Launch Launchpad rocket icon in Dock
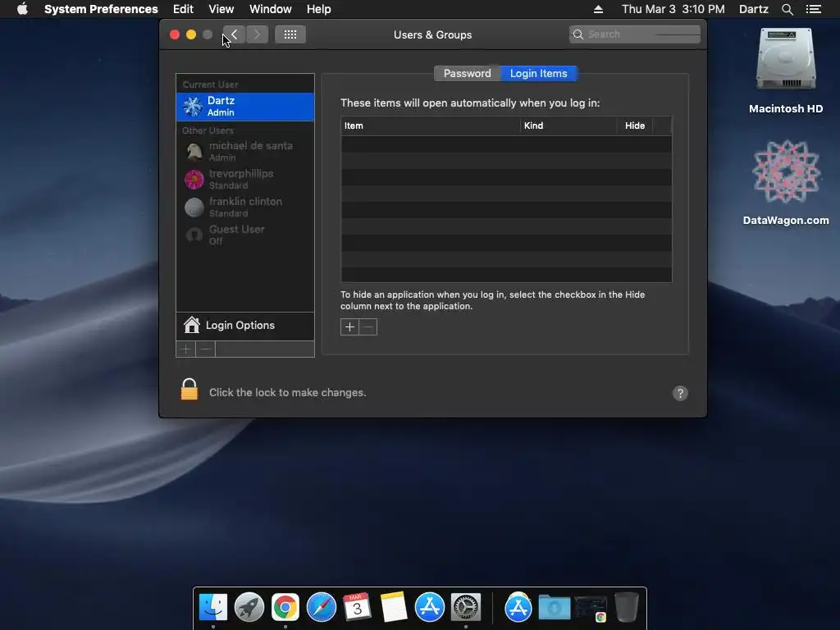 (x=249, y=608)
